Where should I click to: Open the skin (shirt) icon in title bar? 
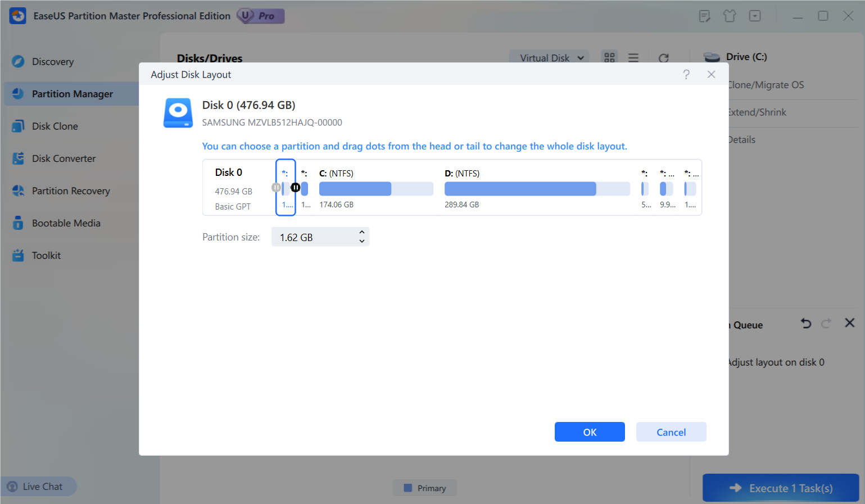730,16
